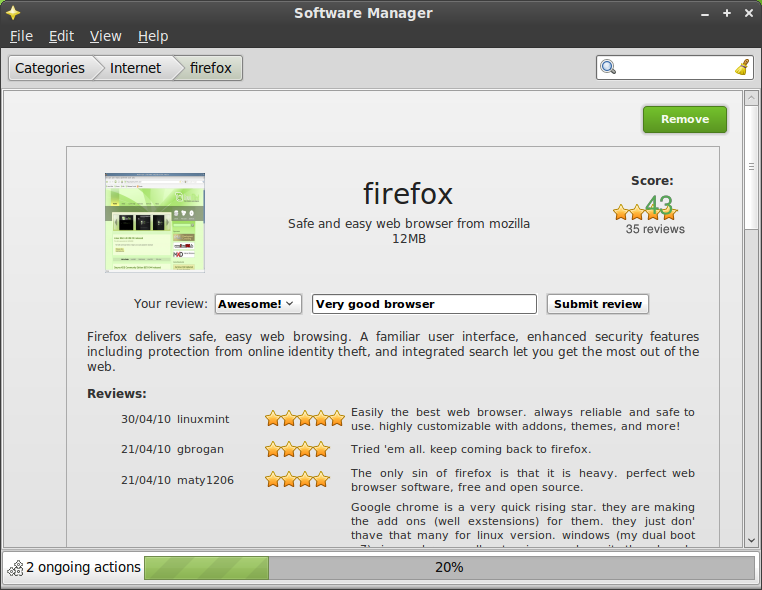The height and width of the screenshot is (590, 762).
Task: Click the '21/04/10 maty1206' review entry
Action: [177, 480]
